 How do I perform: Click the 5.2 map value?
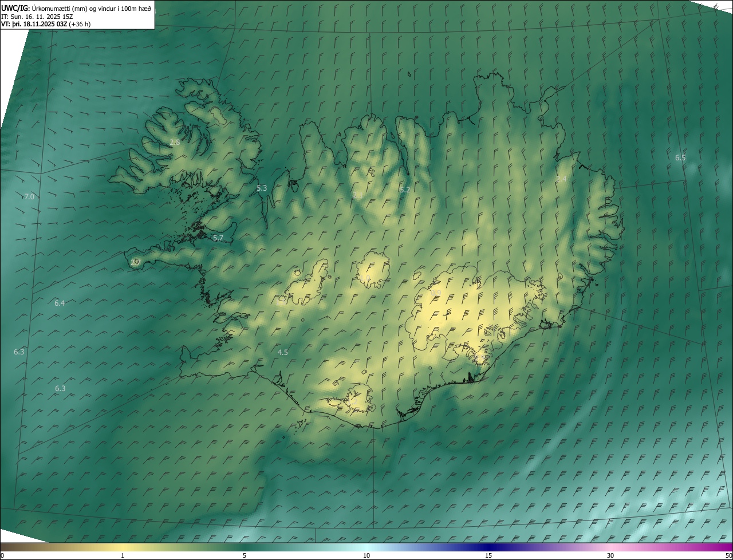405,190
